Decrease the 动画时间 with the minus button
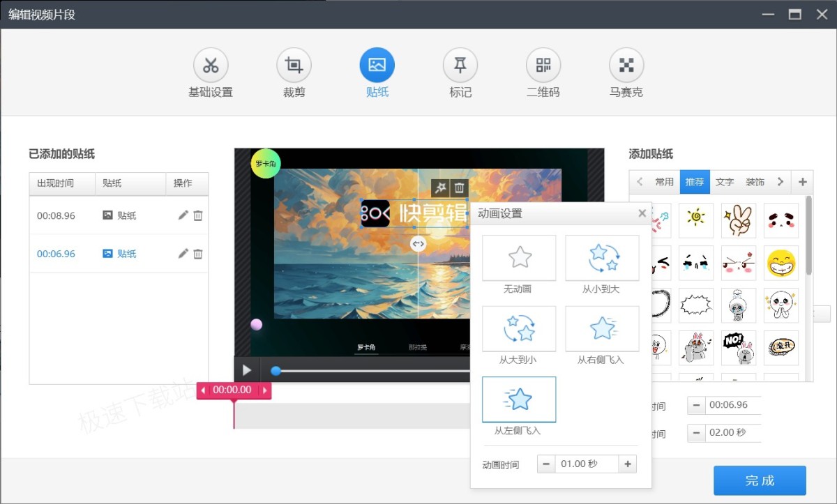This screenshot has height=504, width=837. pos(546,464)
